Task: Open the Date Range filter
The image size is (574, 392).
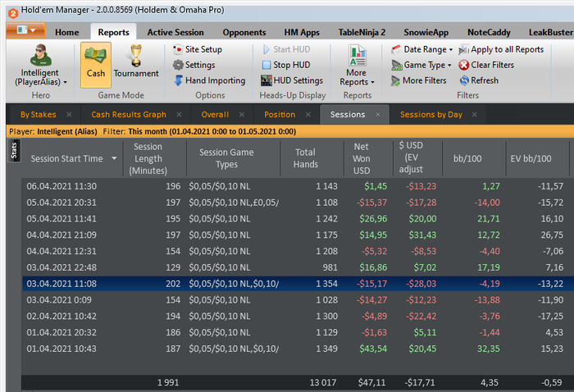Action: point(422,49)
